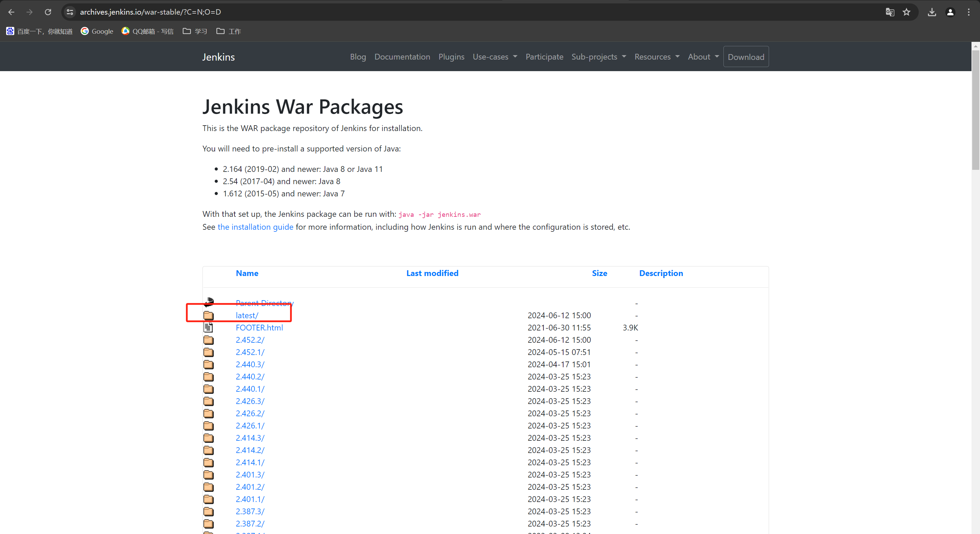Click the Jenkins War Packages heading
The width and height of the screenshot is (980, 534).
pyautogui.click(x=303, y=107)
